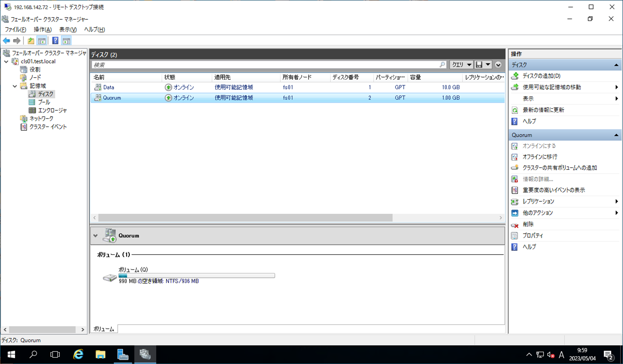The image size is (623, 364).
Task: Open the 表示(V) menu
Action: [x=68, y=29]
